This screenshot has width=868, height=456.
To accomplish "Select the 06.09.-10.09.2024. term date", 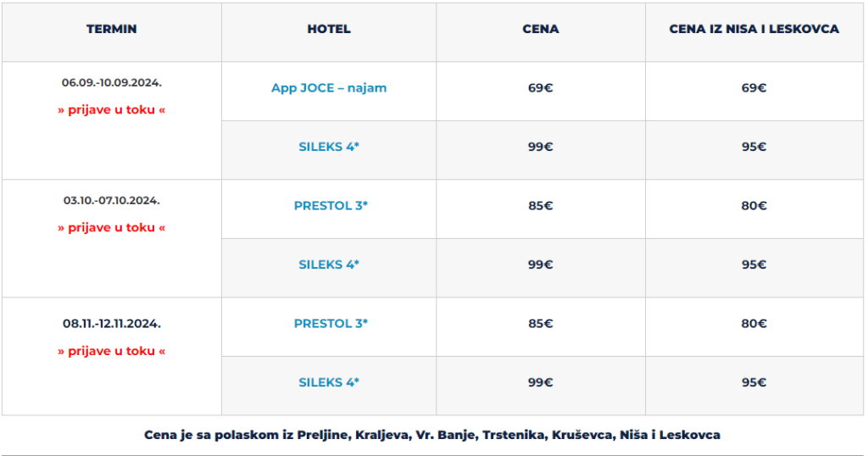I will [111, 83].
